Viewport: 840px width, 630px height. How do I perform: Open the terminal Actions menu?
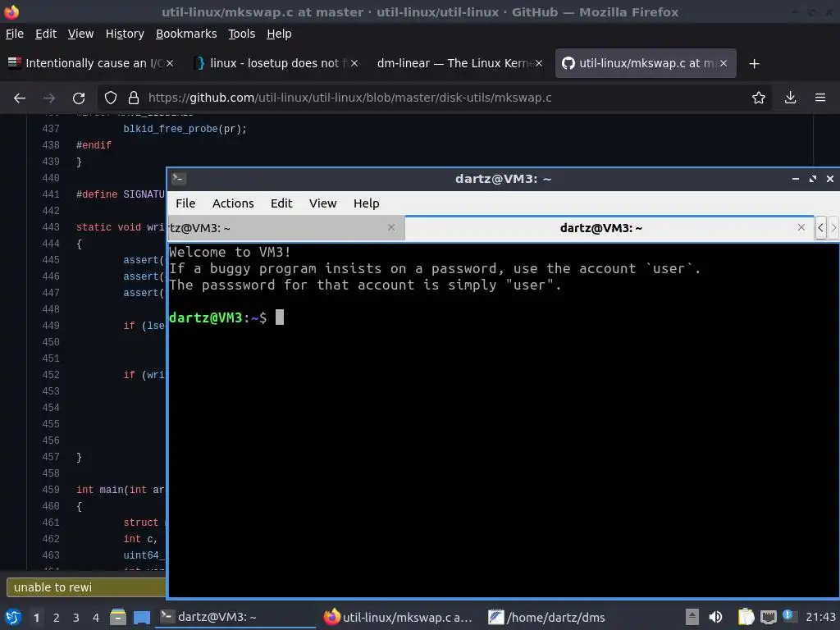click(232, 203)
